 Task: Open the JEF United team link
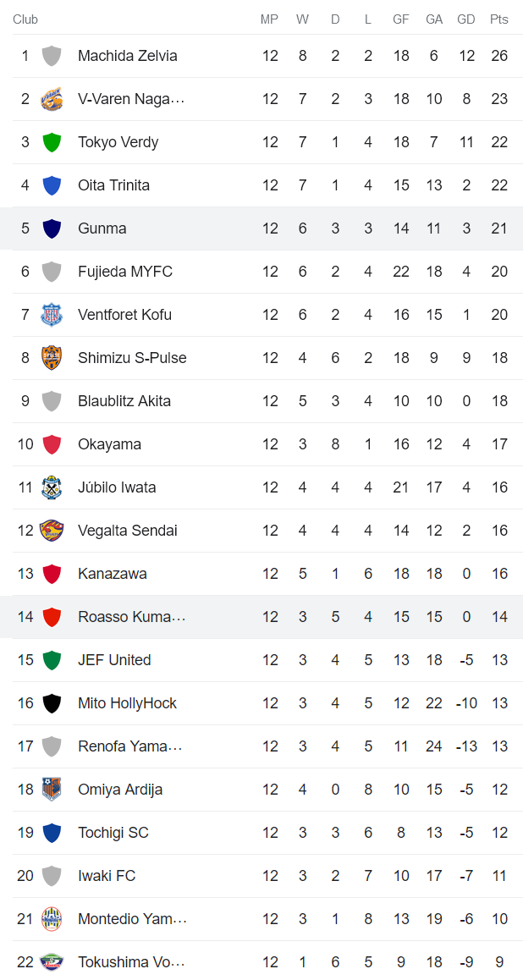[114, 660]
